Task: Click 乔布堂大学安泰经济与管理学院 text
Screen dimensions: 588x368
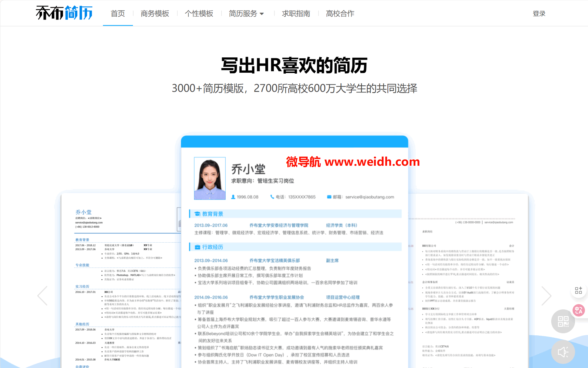Action: tap(279, 225)
